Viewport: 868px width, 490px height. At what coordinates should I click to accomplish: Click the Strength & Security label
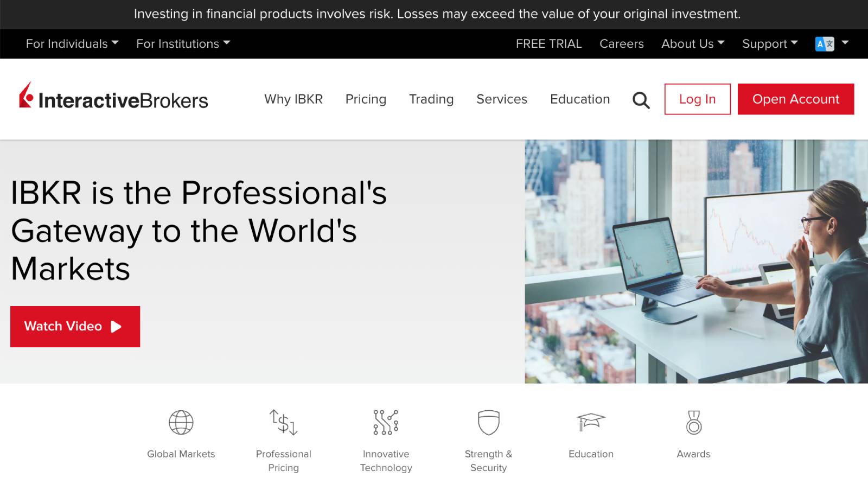click(488, 461)
